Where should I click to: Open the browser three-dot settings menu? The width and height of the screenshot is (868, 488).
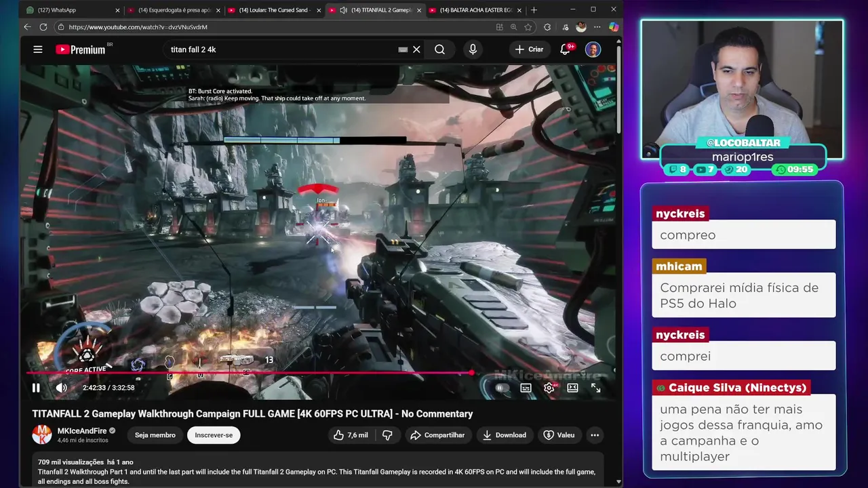(597, 27)
